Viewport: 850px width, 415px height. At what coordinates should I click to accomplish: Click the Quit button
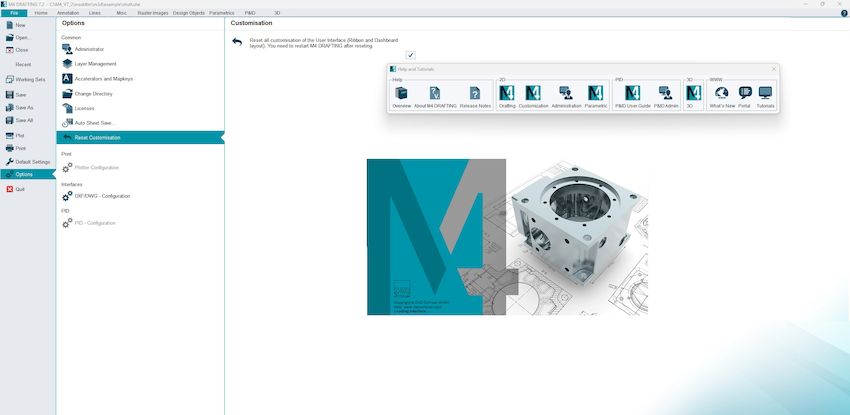pyautogui.click(x=20, y=188)
